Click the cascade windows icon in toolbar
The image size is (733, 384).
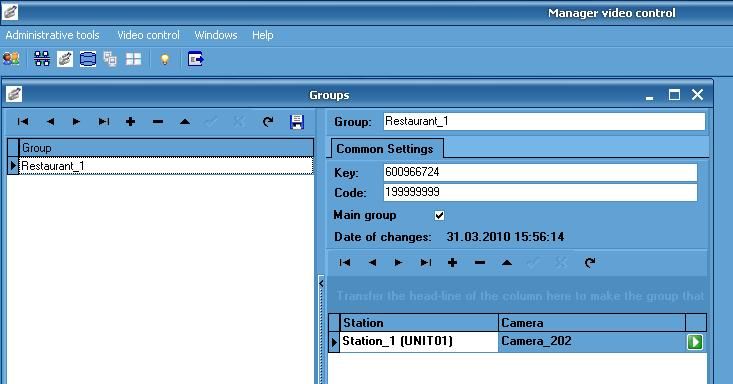(x=110, y=59)
